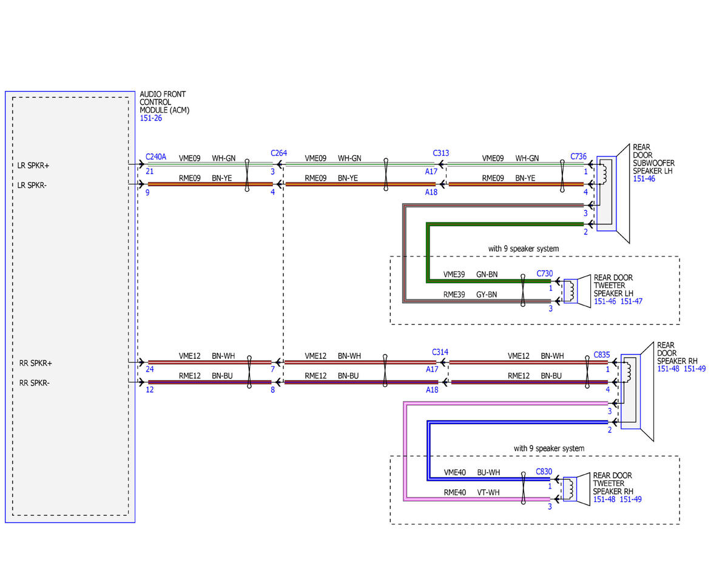The height and width of the screenshot is (562, 728).
Task: Select connector label C314
Action: click(x=440, y=352)
